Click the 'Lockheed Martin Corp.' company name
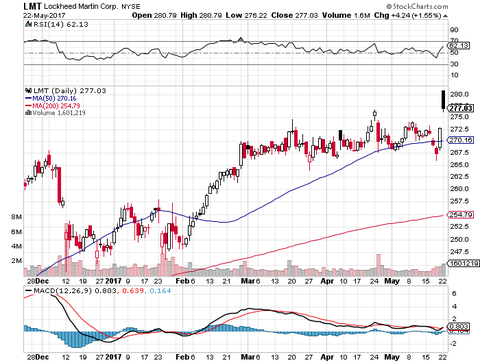 tap(81, 6)
